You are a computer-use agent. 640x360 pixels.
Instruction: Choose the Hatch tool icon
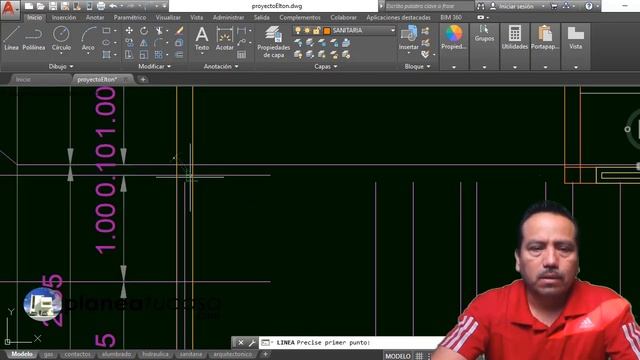tap(107, 54)
